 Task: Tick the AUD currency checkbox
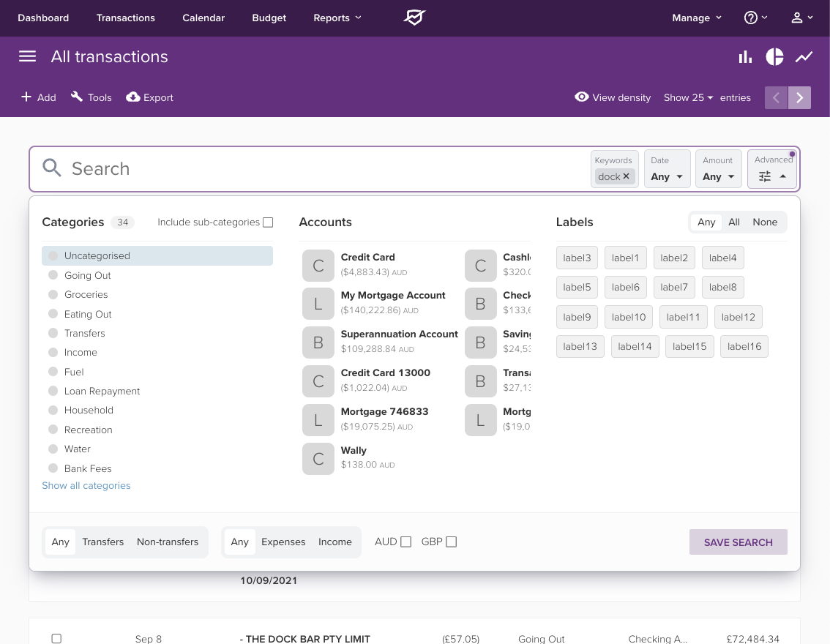click(x=406, y=542)
